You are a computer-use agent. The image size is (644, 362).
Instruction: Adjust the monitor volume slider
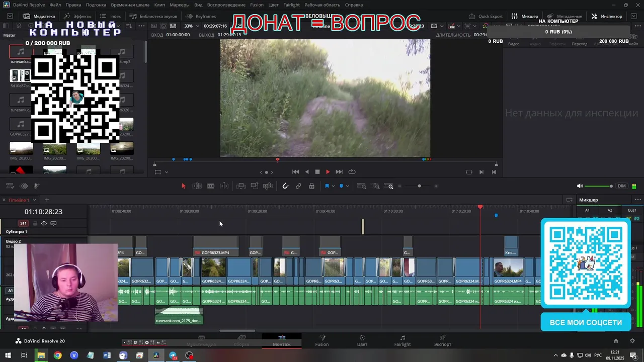point(599,186)
